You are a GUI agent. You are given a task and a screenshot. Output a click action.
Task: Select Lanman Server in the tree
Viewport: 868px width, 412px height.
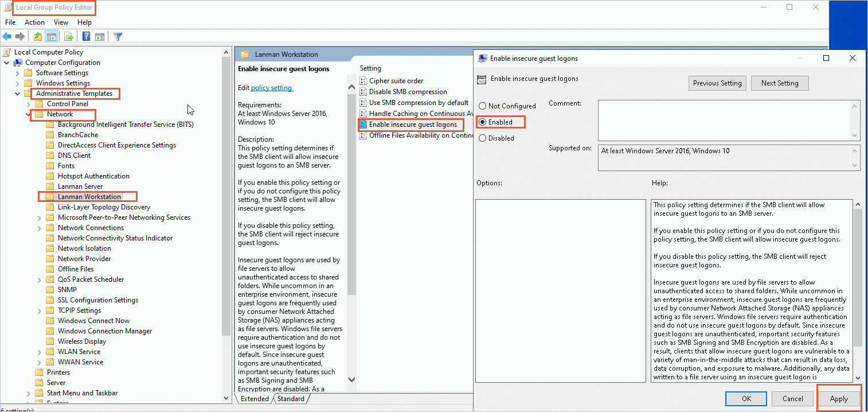click(80, 186)
